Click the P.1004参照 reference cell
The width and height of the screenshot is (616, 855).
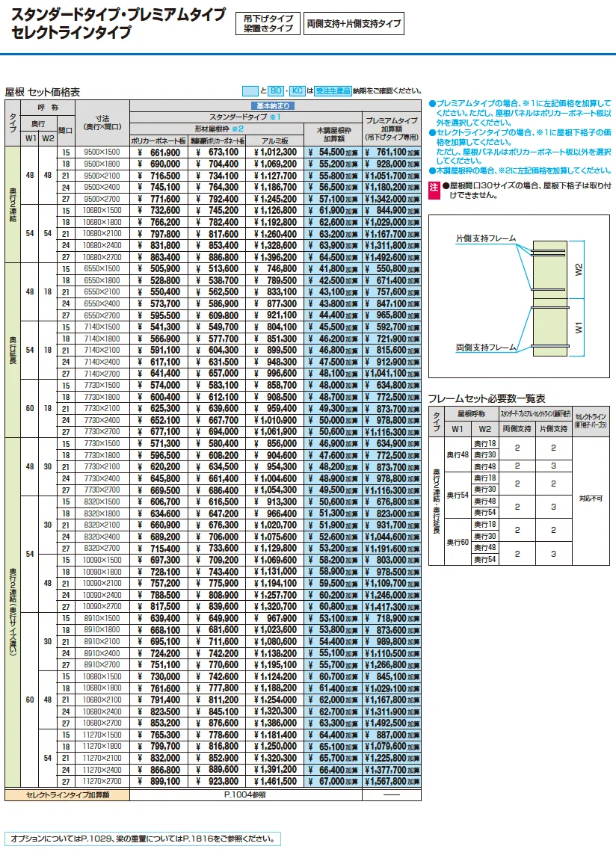point(245,795)
